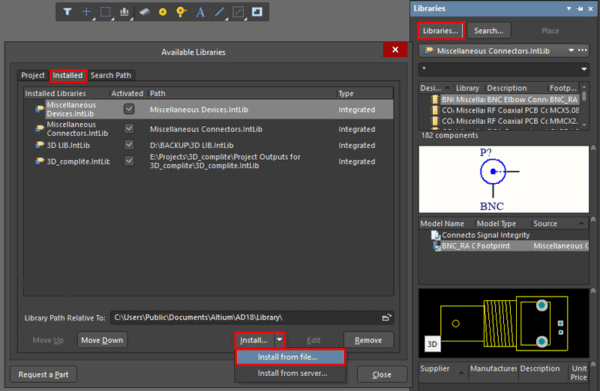600x391 pixels.
Task: Pick the Place Arc square tool
Action: point(238,12)
